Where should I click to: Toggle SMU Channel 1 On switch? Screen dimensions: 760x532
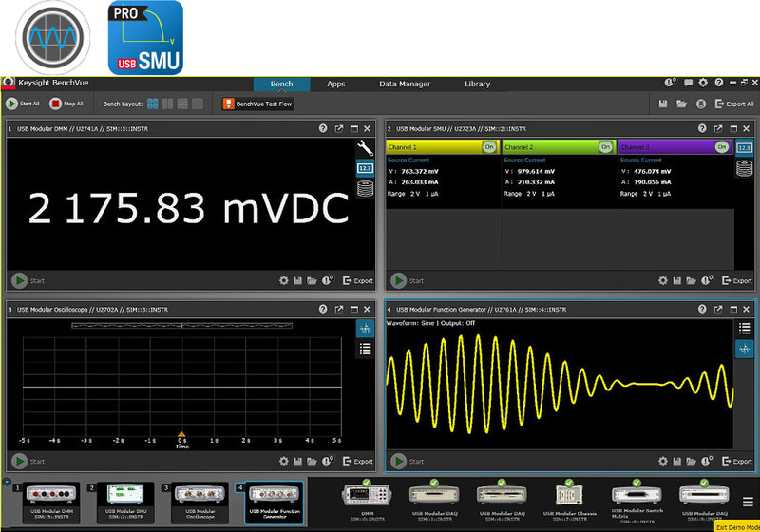point(489,147)
